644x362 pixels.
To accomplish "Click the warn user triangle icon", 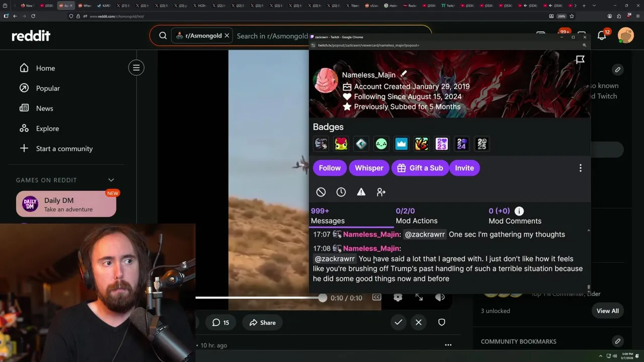I will pos(361,192).
